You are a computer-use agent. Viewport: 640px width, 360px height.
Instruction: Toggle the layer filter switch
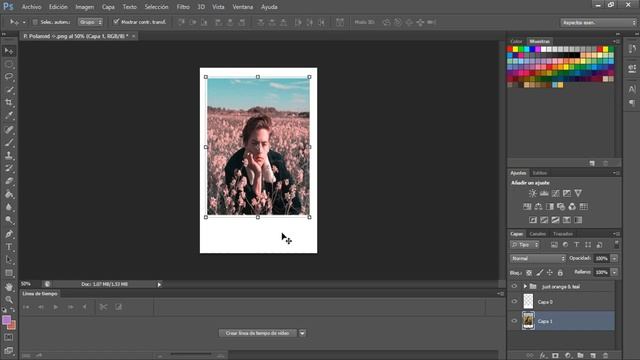616,244
